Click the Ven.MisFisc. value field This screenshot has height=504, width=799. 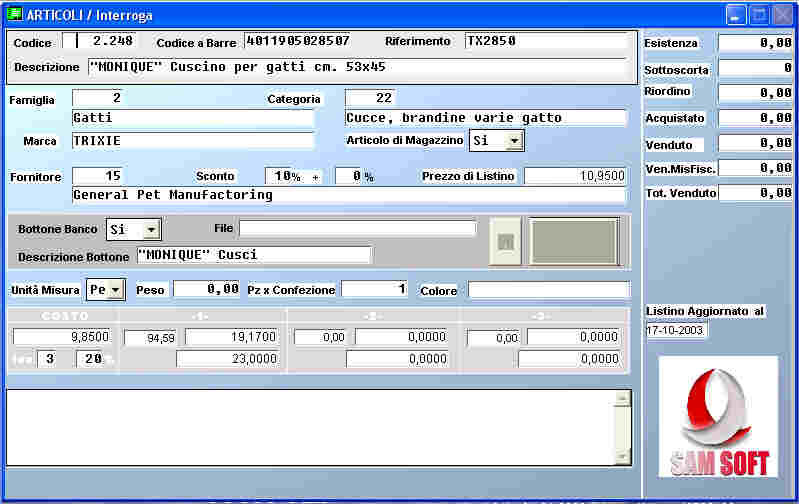tap(755, 168)
